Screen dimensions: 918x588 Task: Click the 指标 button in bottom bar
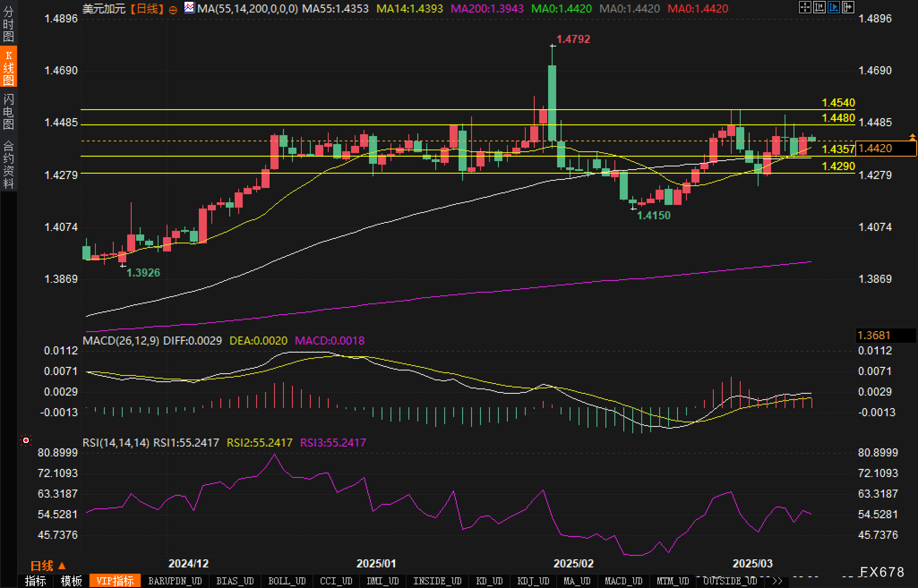click(x=35, y=581)
